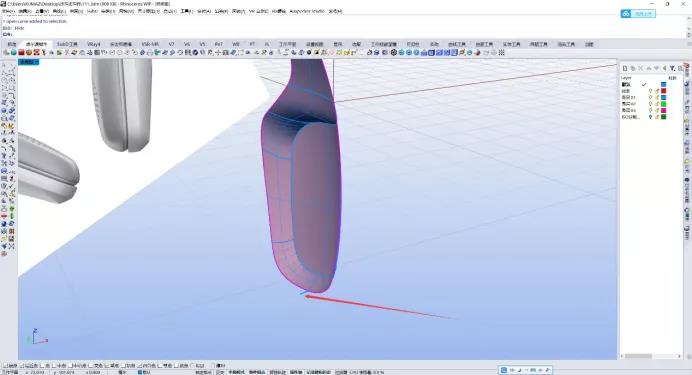Click the cloud upload icon at top right
The height and width of the screenshot is (375, 692).
[626, 14]
